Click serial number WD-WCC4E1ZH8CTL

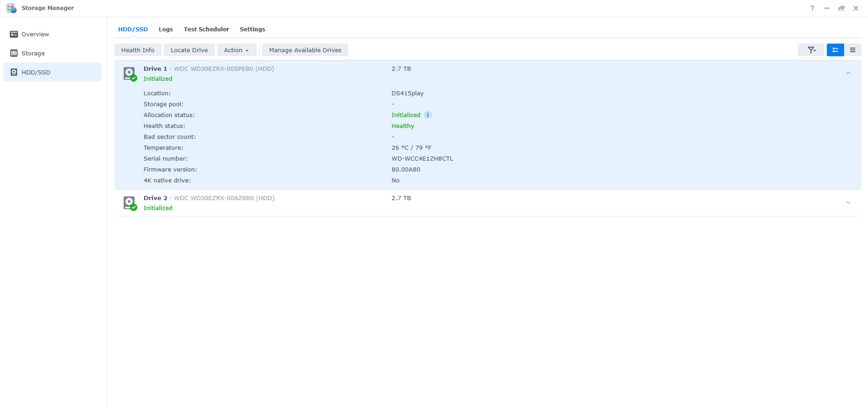[x=422, y=159]
